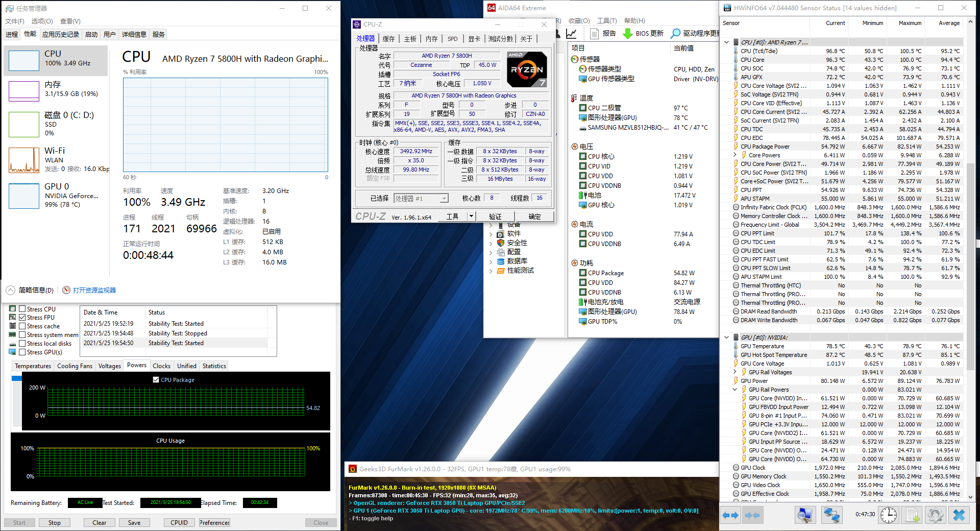Enable the Stress system memory checkbox
The height and width of the screenshot is (531, 980).
[x=22, y=335]
